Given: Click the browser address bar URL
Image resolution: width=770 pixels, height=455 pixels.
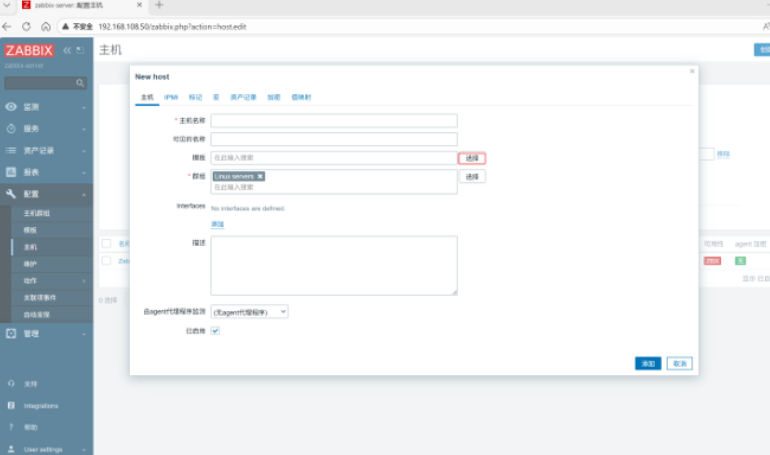Looking at the screenshot, I should pyautogui.click(x=172, y=27).
